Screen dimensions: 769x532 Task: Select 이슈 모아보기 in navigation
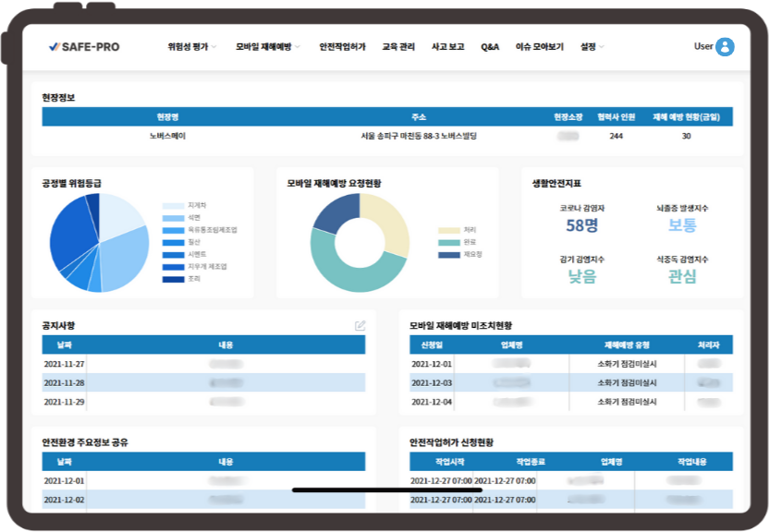point(539,46)
